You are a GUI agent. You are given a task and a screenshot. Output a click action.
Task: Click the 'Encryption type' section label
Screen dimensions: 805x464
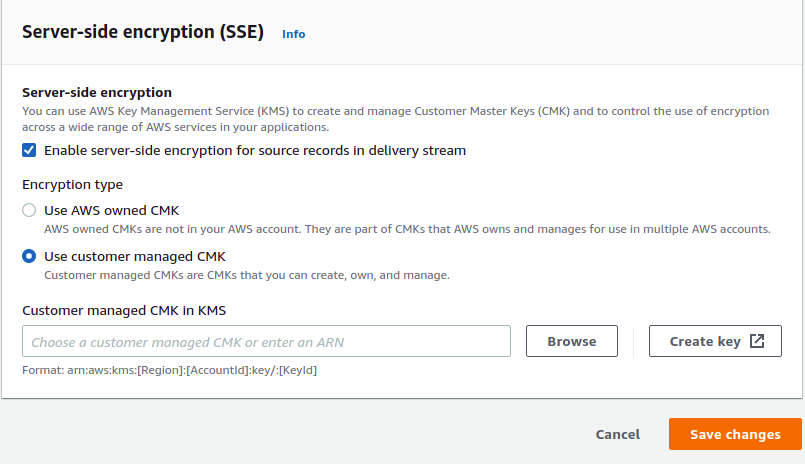(73, 185)
